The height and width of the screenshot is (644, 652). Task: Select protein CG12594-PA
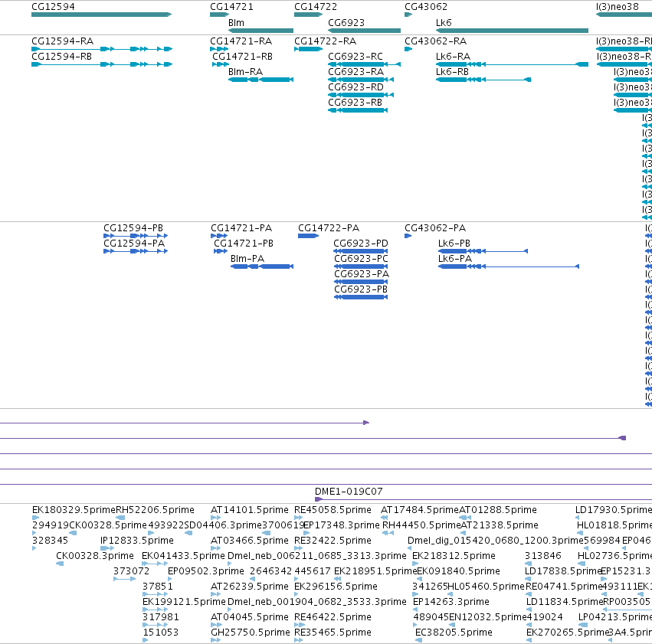134,244
